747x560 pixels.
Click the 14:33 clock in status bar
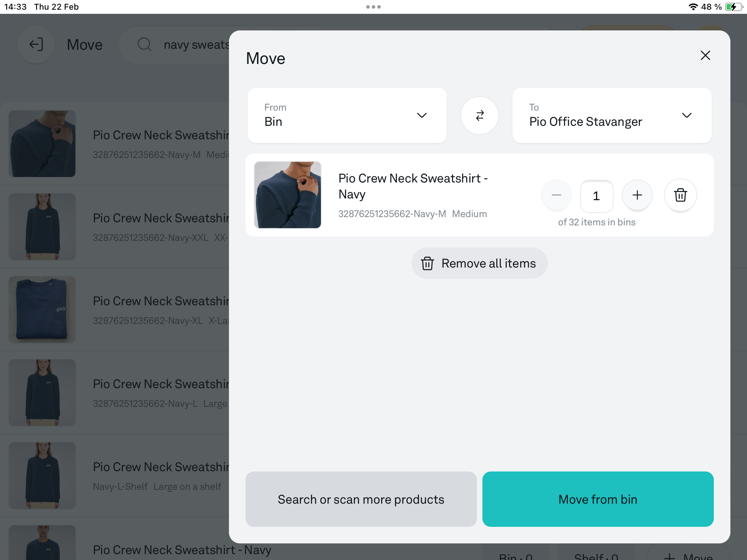[15, 7]
